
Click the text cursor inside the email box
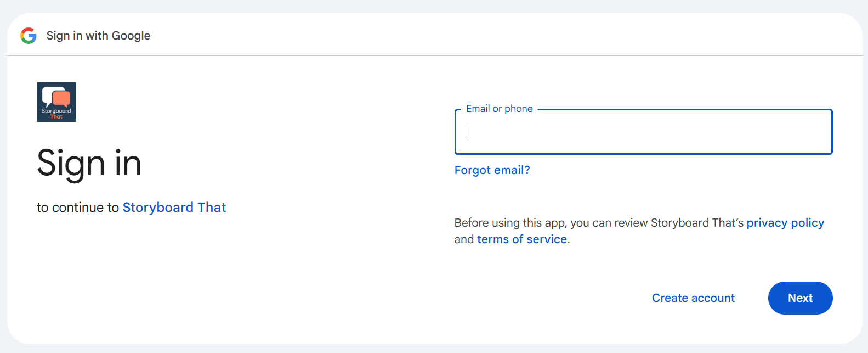tap(468, 132)
